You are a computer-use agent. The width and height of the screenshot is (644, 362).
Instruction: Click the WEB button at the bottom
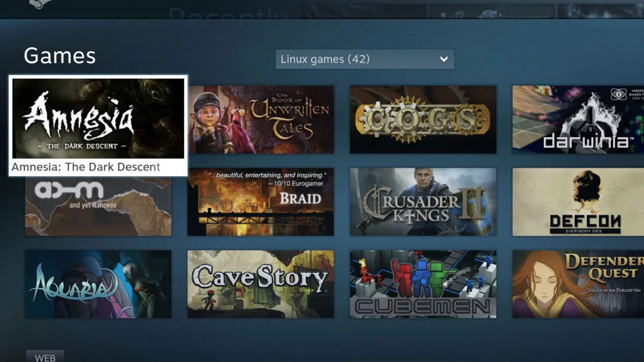point(45,356)
